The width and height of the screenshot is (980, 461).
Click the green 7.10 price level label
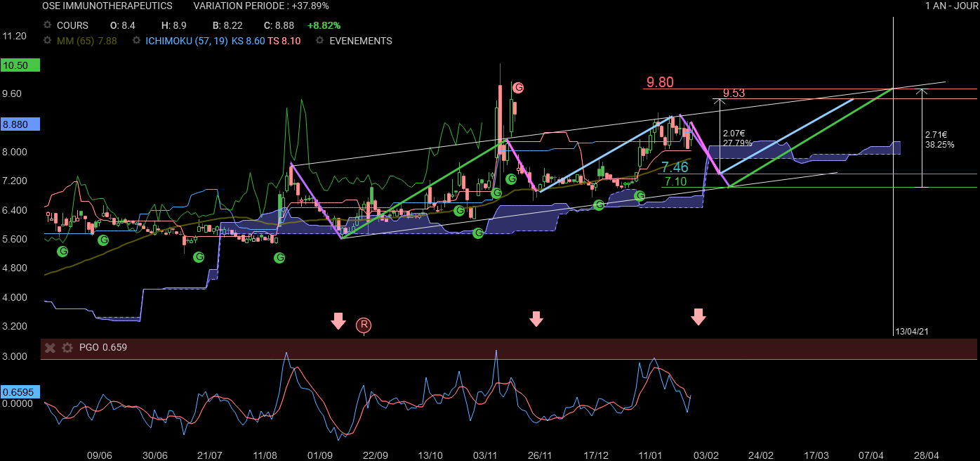(675, 181)
